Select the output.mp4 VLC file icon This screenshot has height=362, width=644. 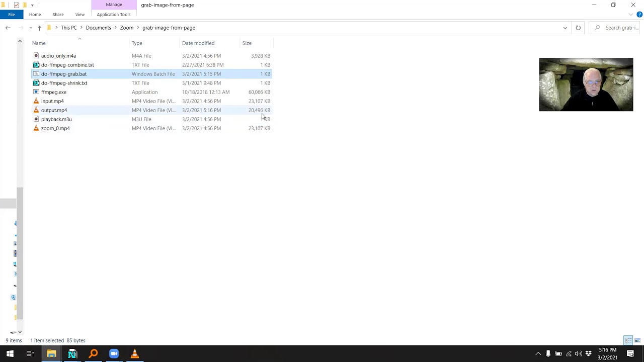tap(36, 110)
